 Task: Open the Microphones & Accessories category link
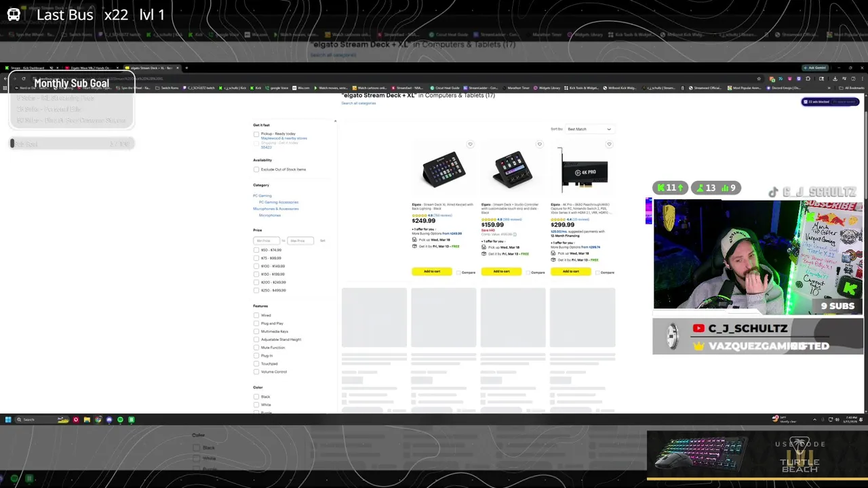[276, 209]
